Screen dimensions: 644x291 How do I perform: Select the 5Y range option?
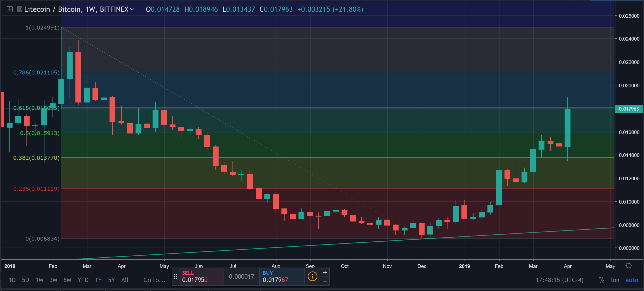click(111, 280)
